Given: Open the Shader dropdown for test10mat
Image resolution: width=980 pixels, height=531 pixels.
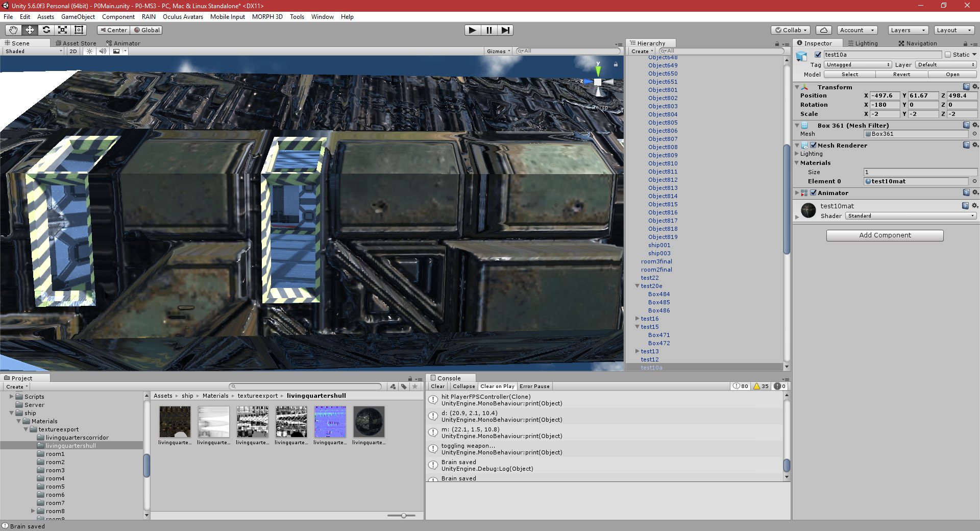Looking at the screenshot, I should (x=911, y=215).
